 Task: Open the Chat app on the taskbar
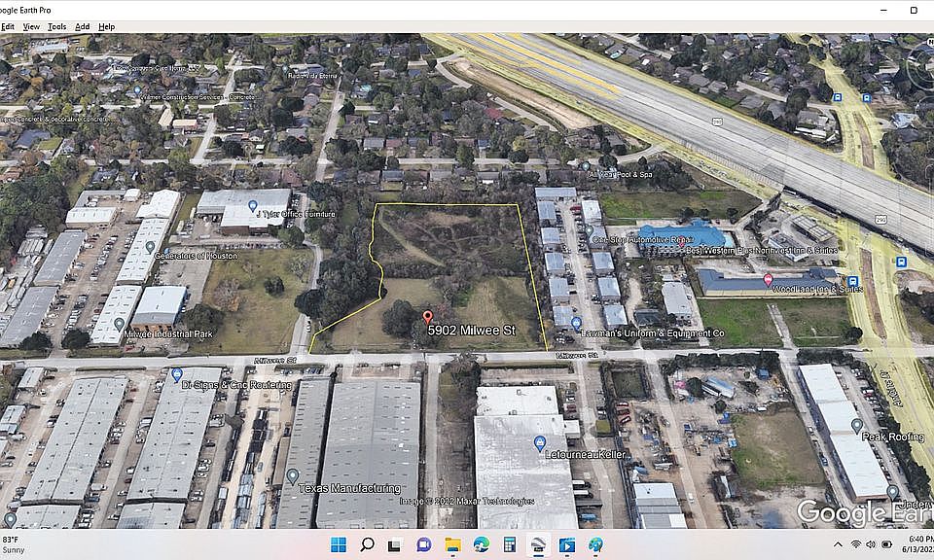point(423,544)
